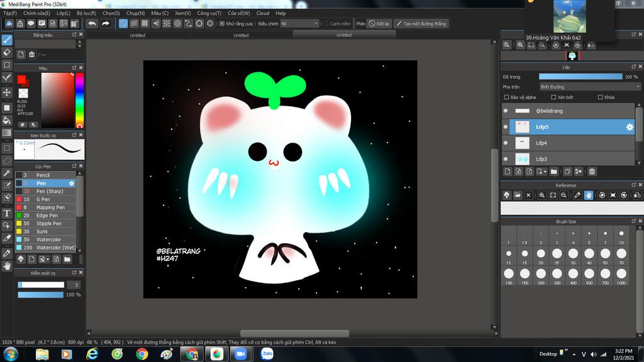The width and height of the screenshot is (644, 362).
Task: Select the G Pen brush
Action: [45, 199]
